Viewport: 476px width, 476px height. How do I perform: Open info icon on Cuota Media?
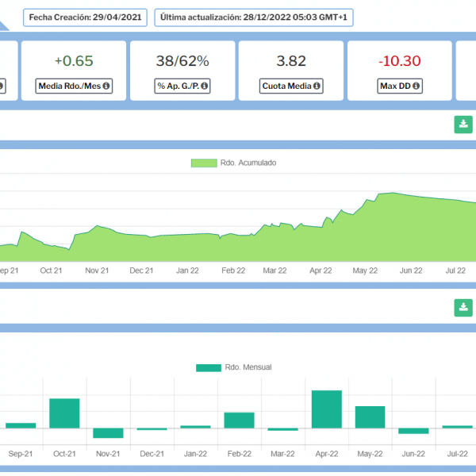(x=317, y=86)
